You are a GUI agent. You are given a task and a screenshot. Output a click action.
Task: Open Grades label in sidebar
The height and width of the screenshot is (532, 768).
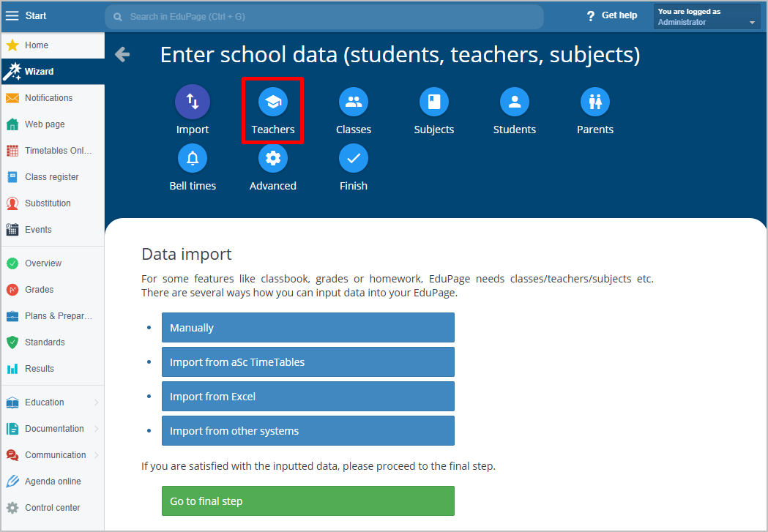point(40,290)
